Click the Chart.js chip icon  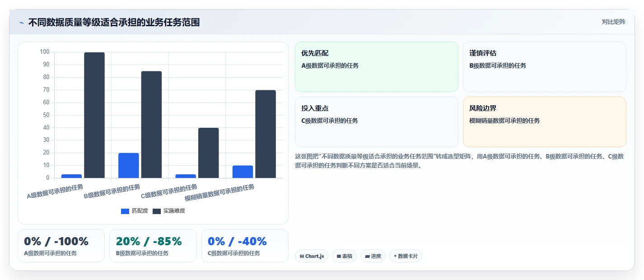coord(302,256)
